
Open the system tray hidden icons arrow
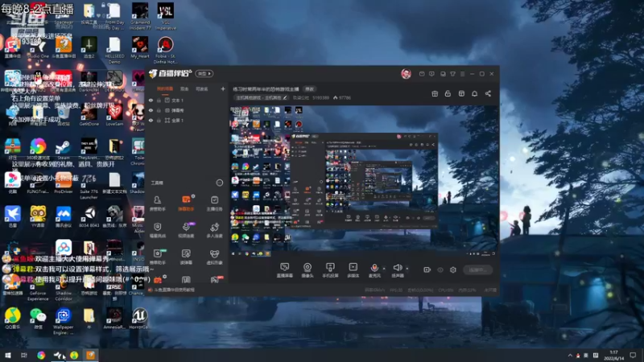tap(570, 356)
